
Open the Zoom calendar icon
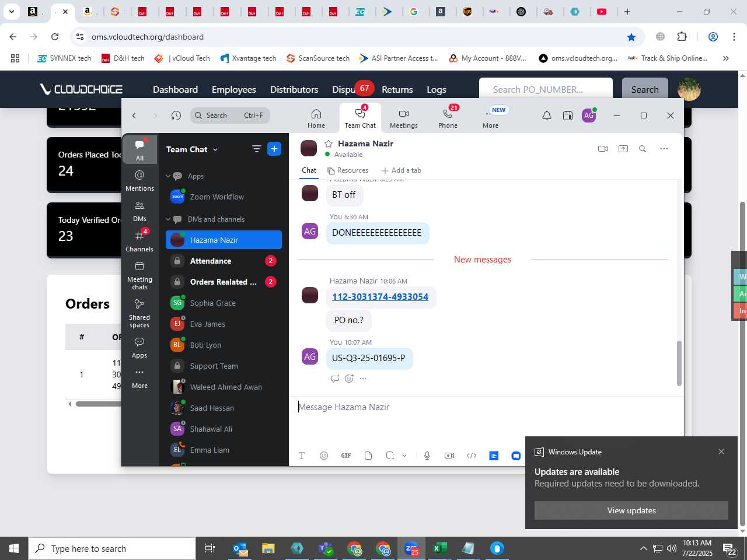567,116
